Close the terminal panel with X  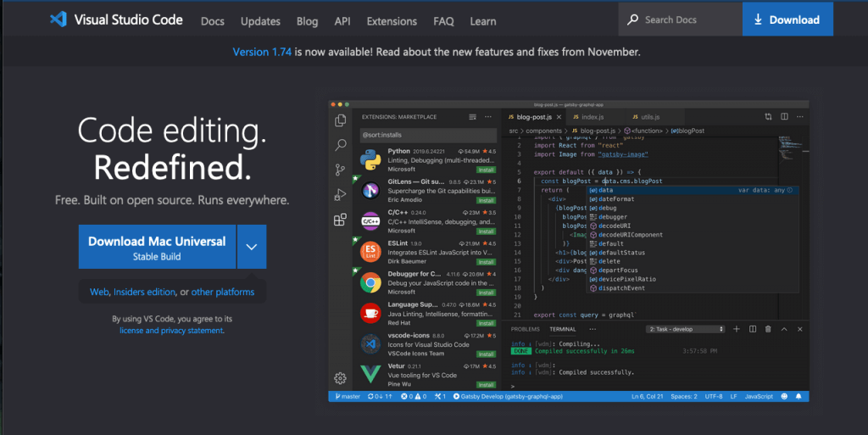[x=800, y=329]
